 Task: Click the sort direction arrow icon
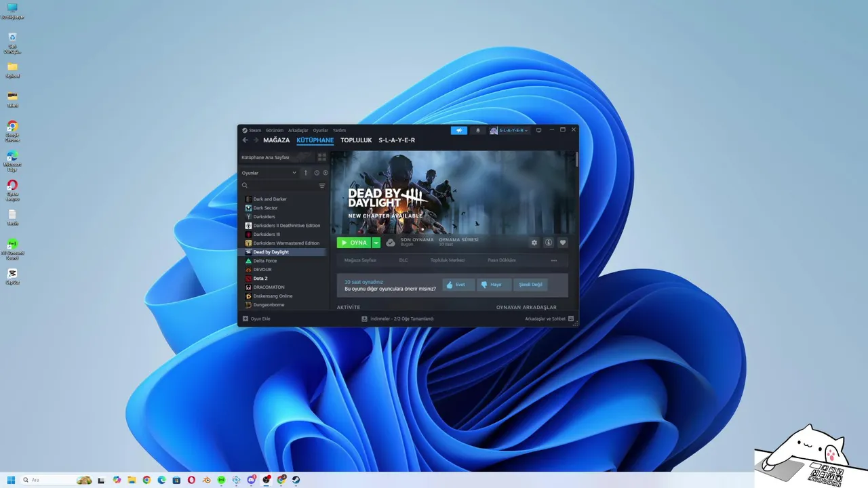tap(306, 173)
